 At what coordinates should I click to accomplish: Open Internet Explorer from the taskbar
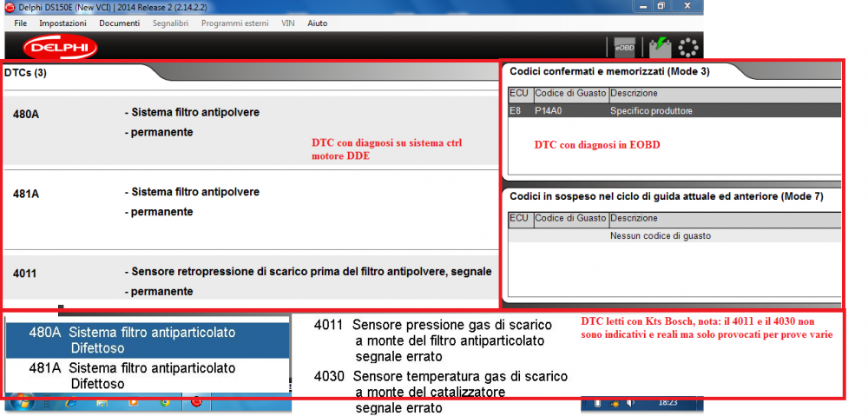click(71, 403)
